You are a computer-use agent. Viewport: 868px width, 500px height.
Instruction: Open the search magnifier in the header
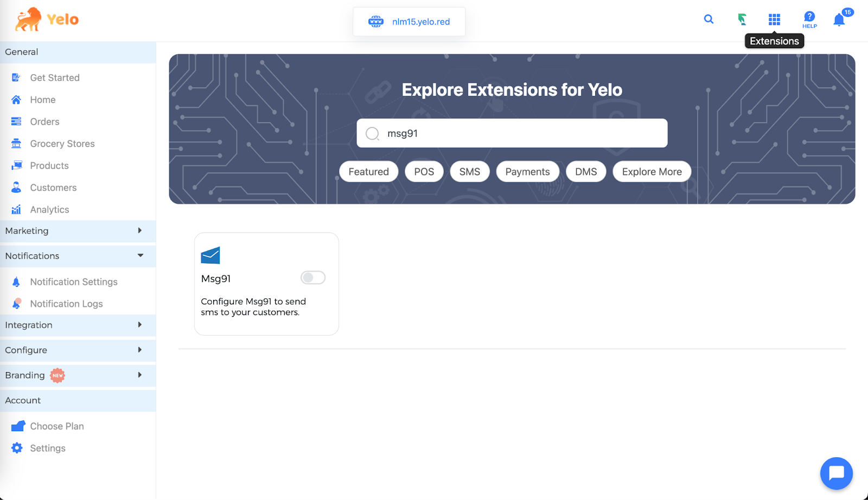[709, 20]
